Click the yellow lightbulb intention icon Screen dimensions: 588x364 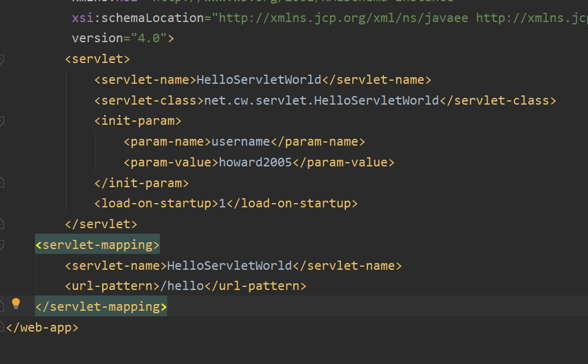pos(16,303)
